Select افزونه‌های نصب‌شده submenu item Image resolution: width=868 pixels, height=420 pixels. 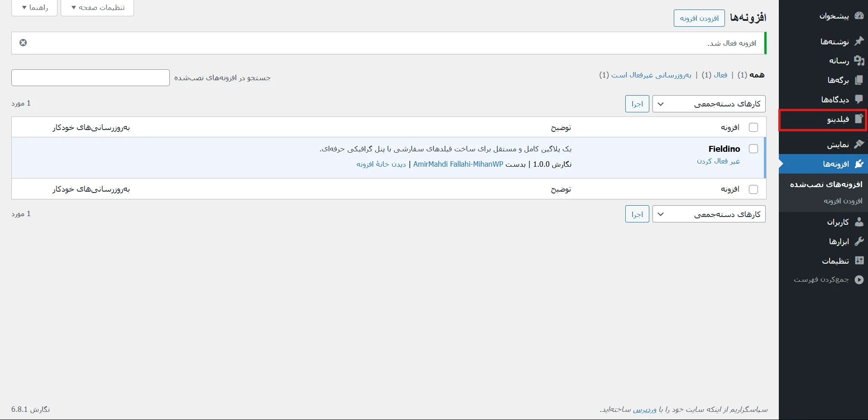point(826,184)
